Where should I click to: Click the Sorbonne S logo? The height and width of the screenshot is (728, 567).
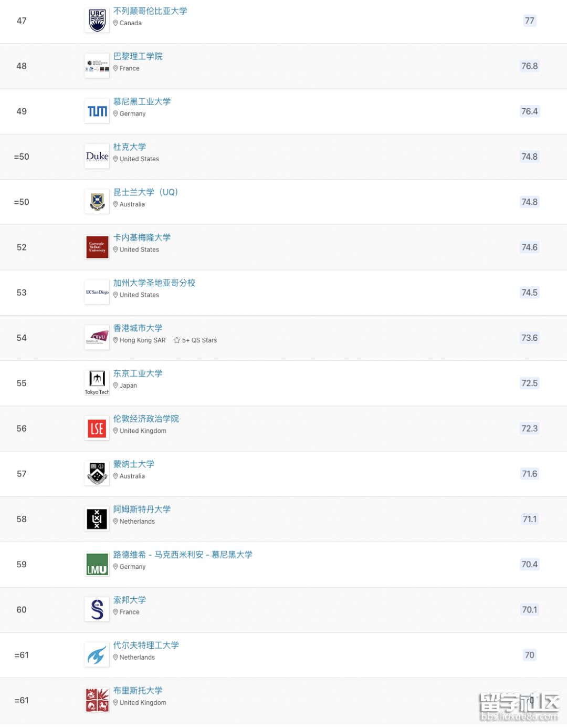[97, 610]
